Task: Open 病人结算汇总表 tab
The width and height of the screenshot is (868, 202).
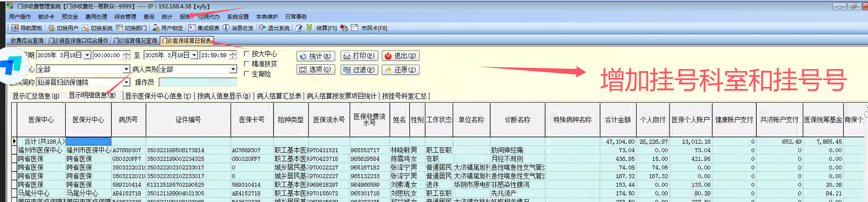Action: point(279,96)
